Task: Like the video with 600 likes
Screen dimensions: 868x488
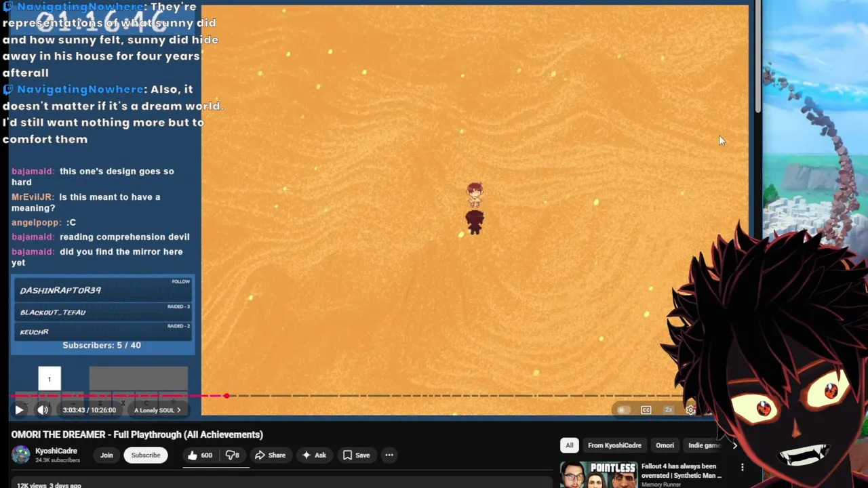Action: click(x=199, y=455)
